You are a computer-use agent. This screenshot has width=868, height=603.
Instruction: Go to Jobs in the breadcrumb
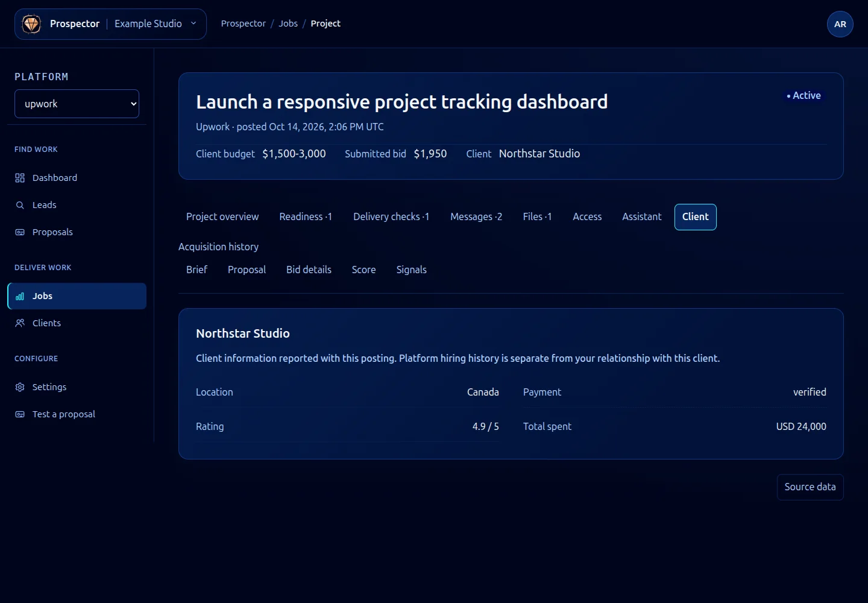click(x=288, y=24)
